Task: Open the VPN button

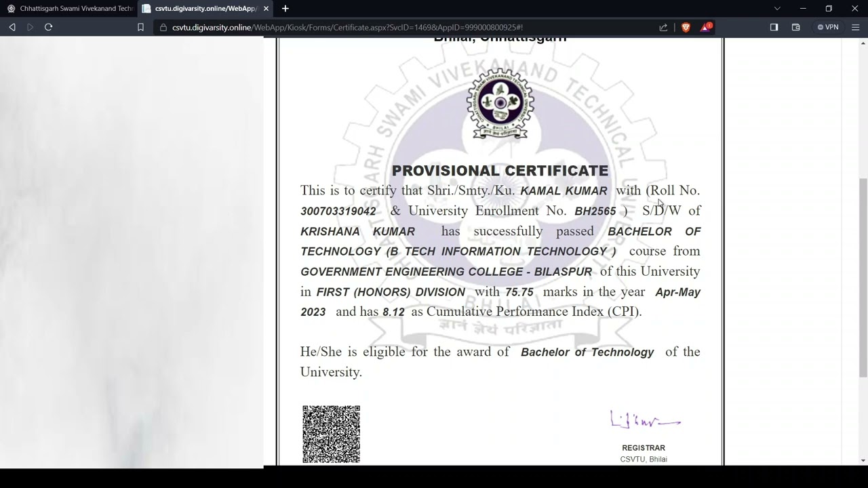Action: click(828, 27)
